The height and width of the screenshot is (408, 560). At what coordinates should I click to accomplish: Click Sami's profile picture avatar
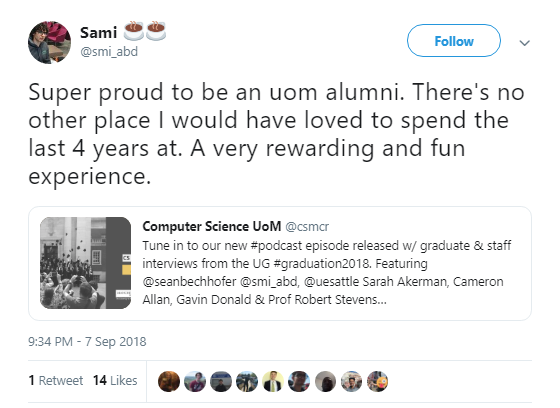pyautogui.click(x=49, y=43)
